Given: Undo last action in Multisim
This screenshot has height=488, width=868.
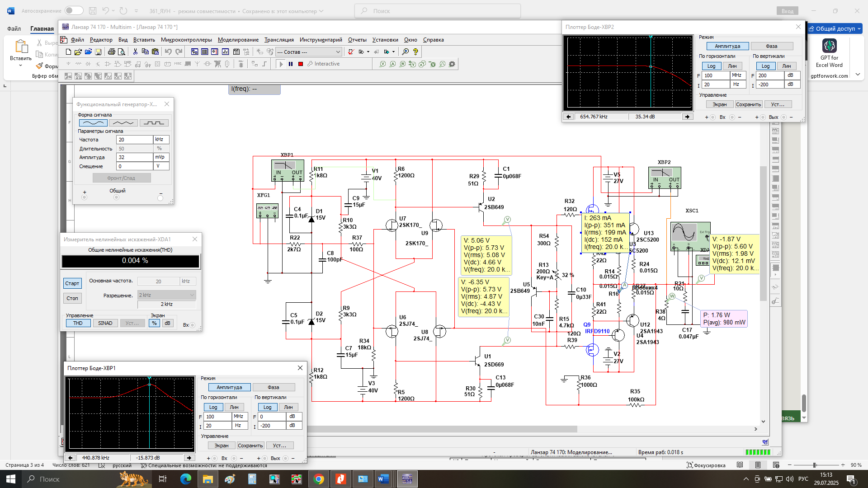Looking at the screenshot, I should [x=168, y=52].
